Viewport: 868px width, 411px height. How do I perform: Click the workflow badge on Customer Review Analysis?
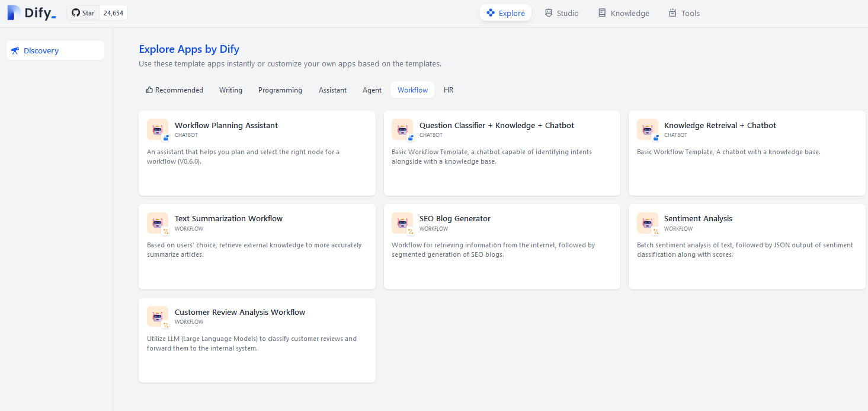(166, 325)
